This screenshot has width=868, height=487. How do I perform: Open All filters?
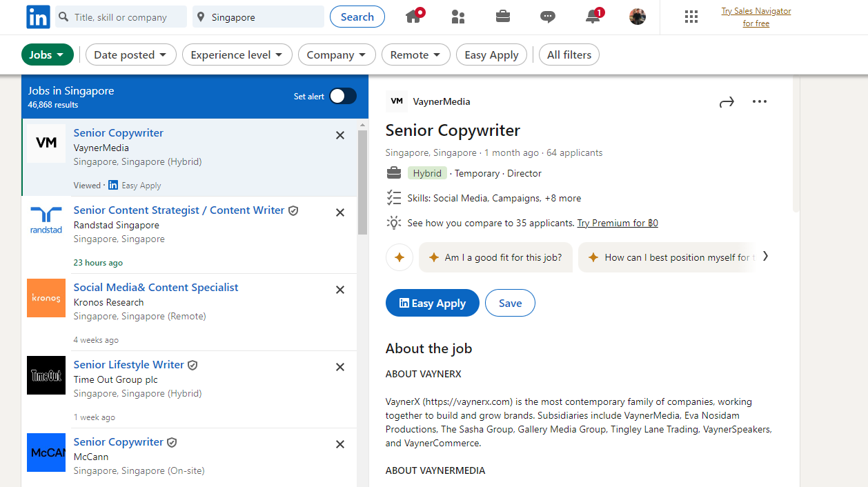tap(569, 54)
